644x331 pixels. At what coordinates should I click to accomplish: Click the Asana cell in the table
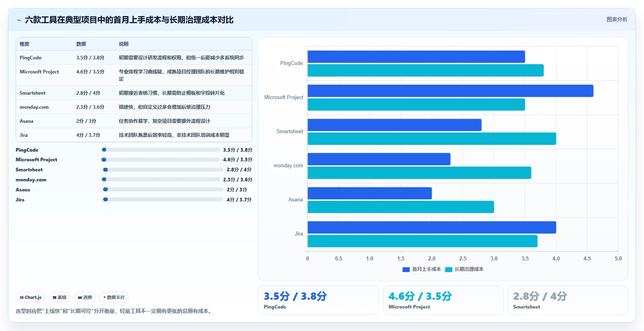tap(26, 121)
